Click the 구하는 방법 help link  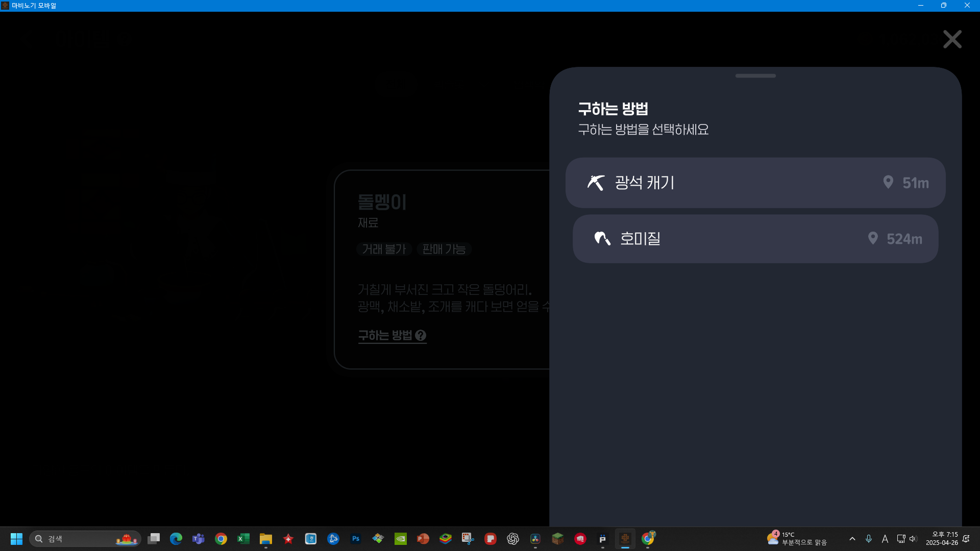tap(385, 336)
